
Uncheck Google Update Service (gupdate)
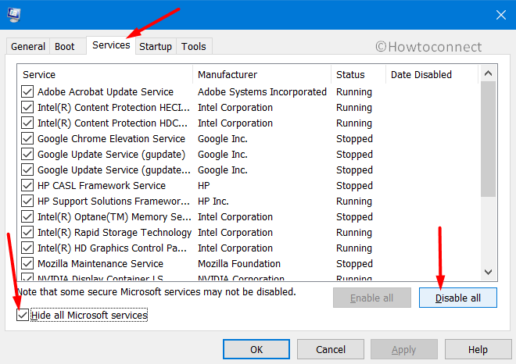[27, 154]
